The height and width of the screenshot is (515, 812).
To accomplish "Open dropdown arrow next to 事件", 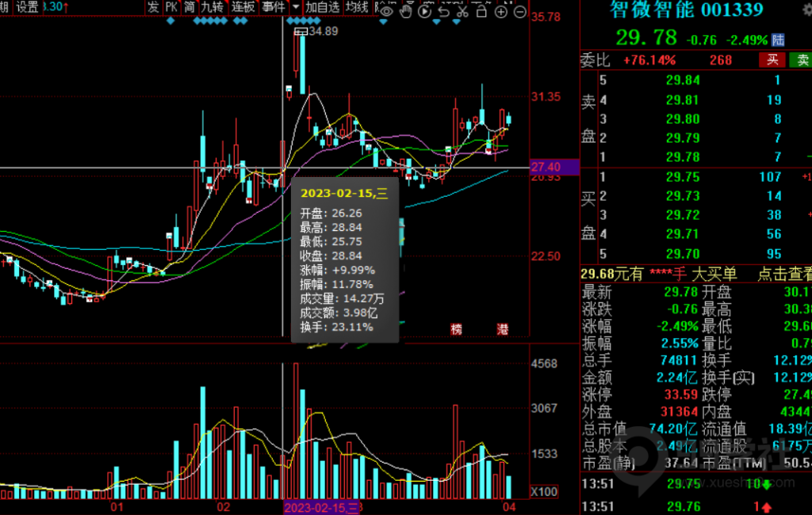I will tap(296, 7).
